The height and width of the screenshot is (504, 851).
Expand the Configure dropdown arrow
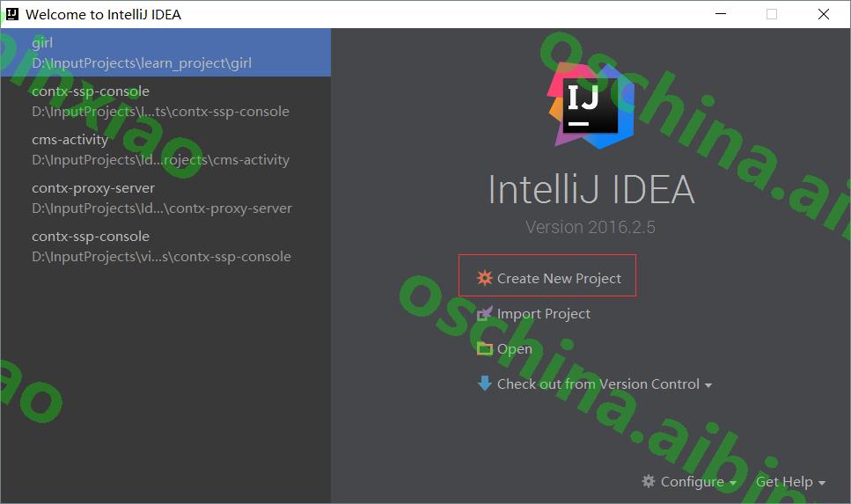pos(732,483)
